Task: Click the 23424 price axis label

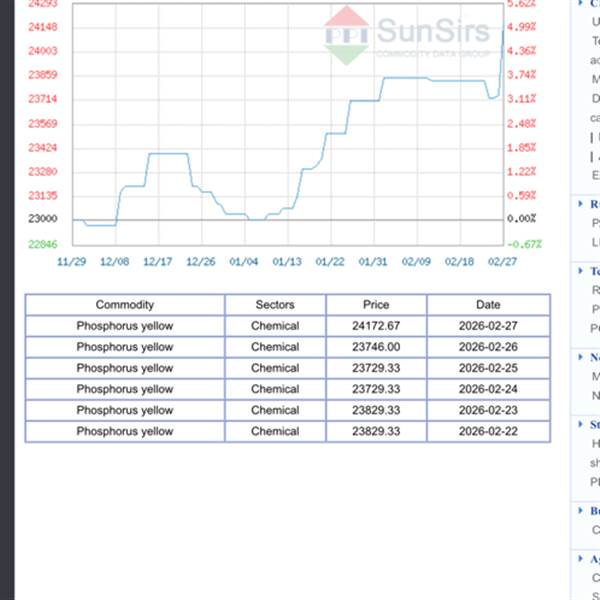Action: (x=43, y=148)
